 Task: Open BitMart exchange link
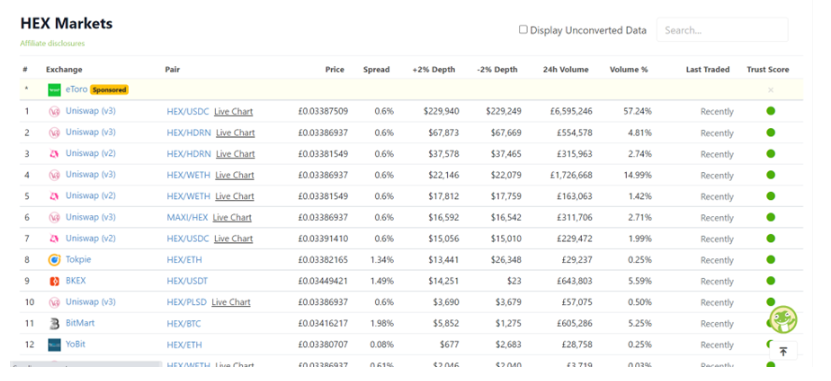(x=80, y=323)
